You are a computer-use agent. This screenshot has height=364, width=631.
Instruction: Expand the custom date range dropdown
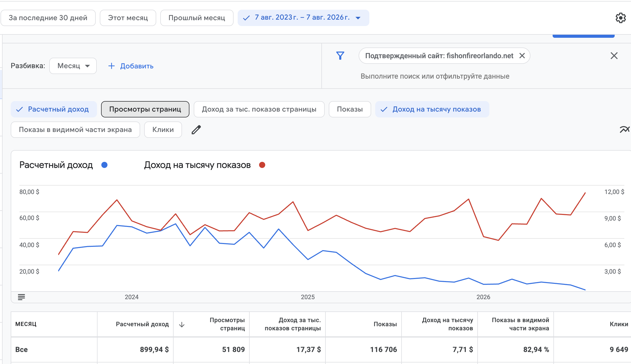[303, 18]
